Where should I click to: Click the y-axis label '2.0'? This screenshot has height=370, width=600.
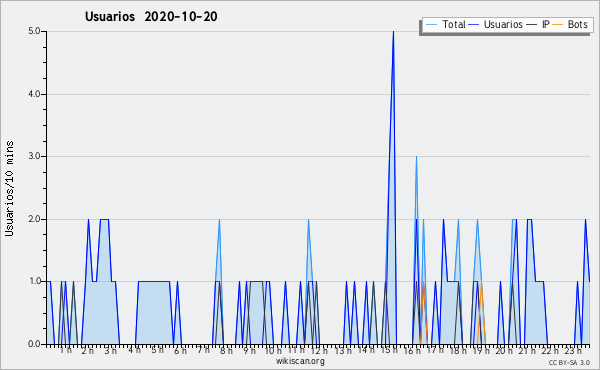point(34,219)
